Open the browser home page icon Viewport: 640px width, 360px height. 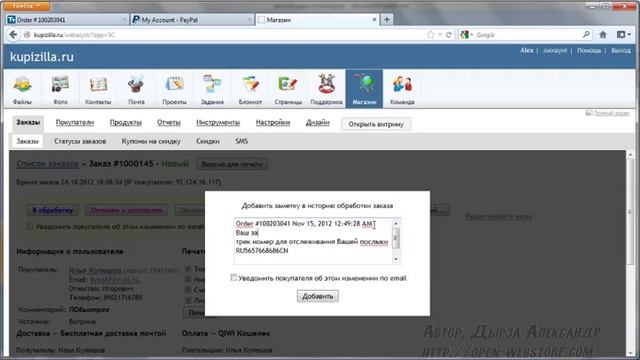click(603, 35)
